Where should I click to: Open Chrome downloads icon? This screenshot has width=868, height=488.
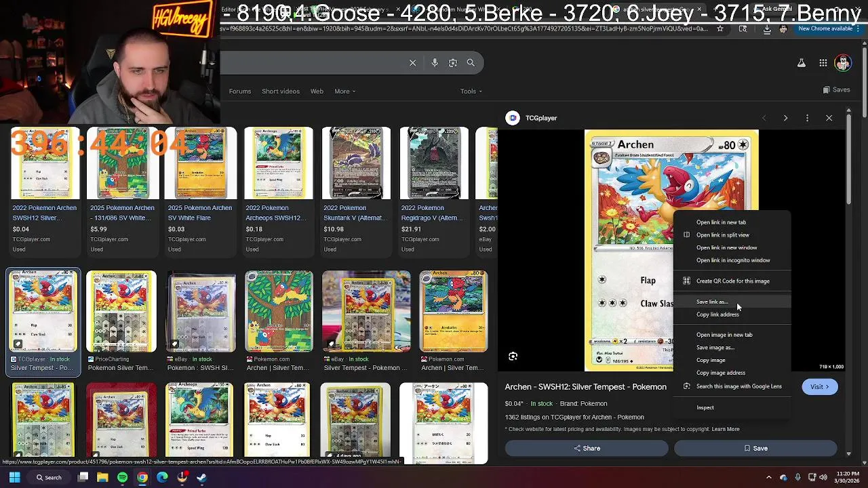click(767, 28)
